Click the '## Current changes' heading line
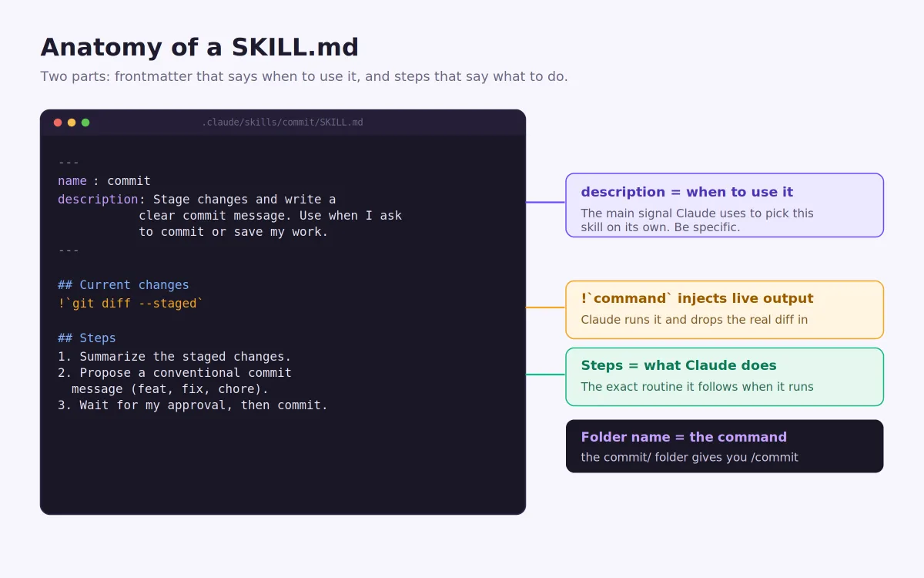This screenshot has height=578, width=924. [123, 285]
